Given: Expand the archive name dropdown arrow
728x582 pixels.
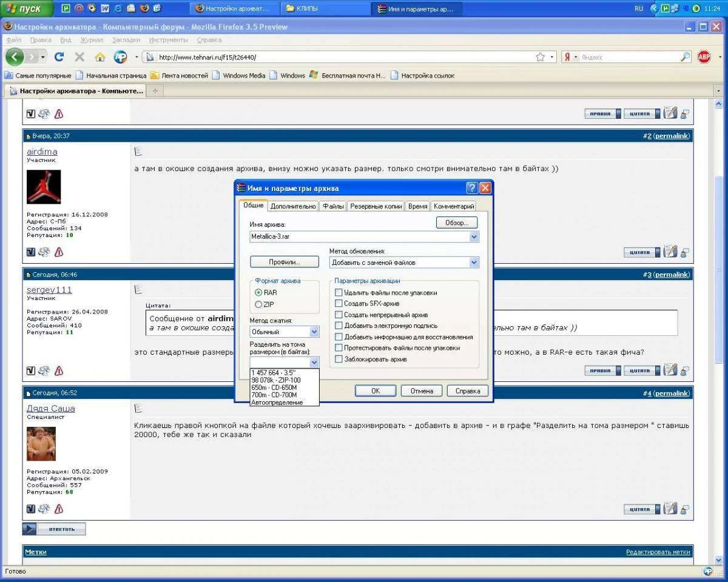Looking at the screenshot, I should click(x=474, y=236).
